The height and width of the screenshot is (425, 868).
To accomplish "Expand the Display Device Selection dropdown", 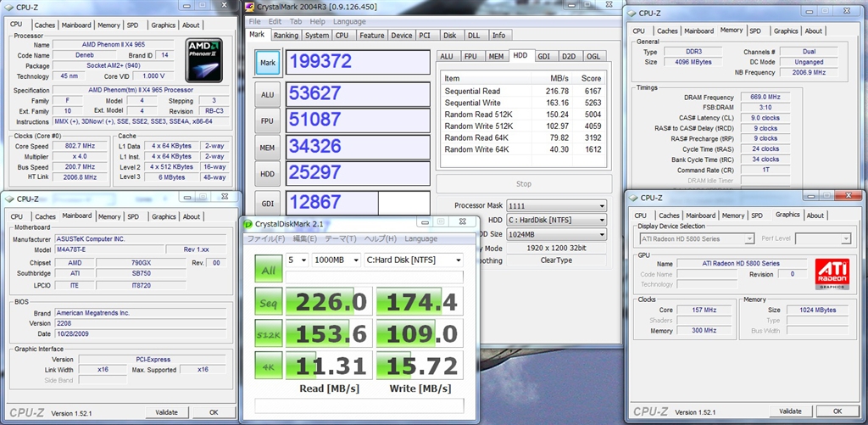I will 695,239.
